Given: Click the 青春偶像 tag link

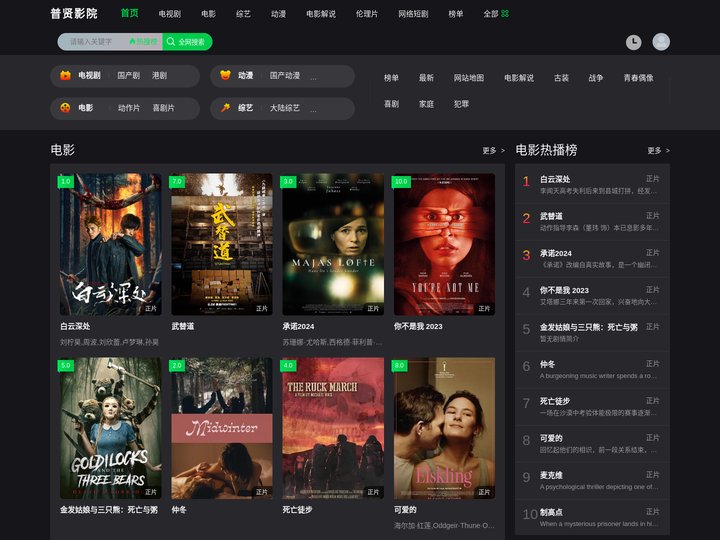Looking at the screenshot, I should 638,78.
